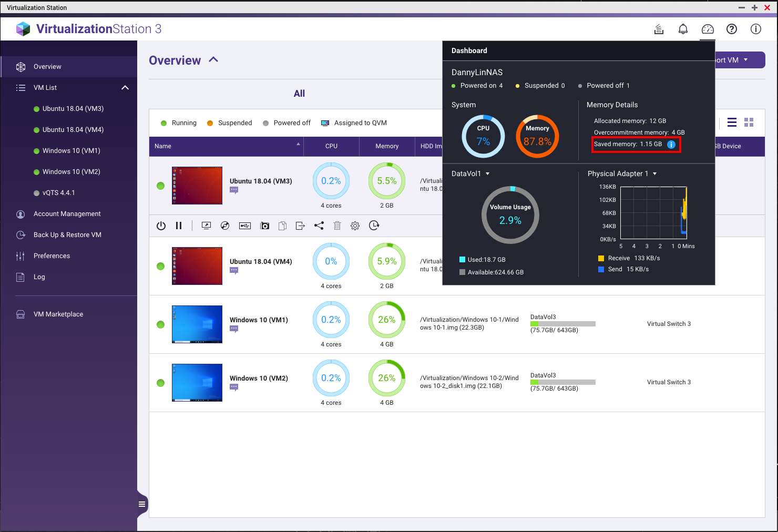778x532 pixels.
Task: Take a snapshot using the camera icon
Action: tap(265, 226)
